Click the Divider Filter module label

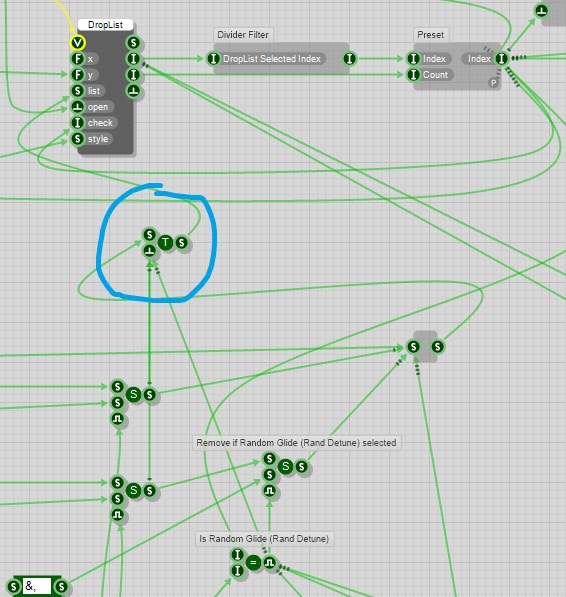click(243, 35)
